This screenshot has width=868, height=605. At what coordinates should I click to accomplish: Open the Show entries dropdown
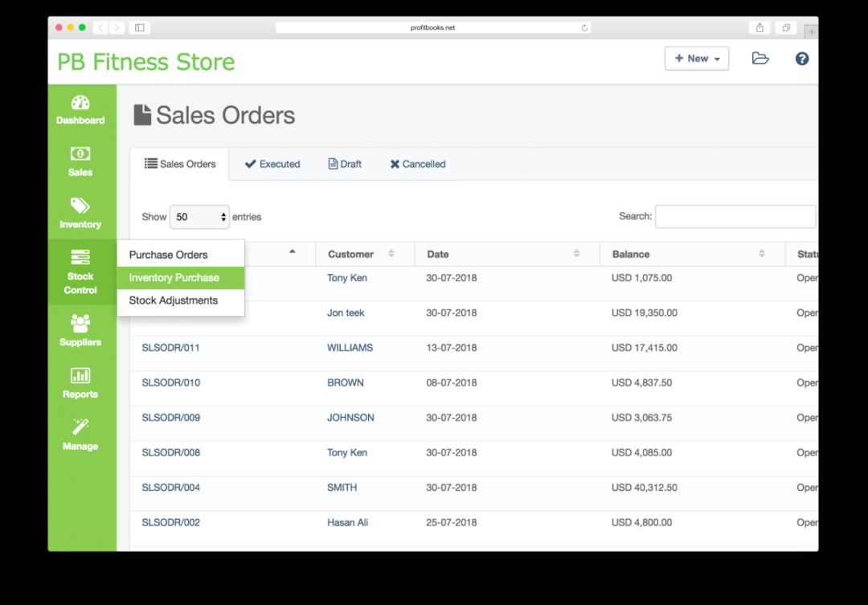click(199, 216)
